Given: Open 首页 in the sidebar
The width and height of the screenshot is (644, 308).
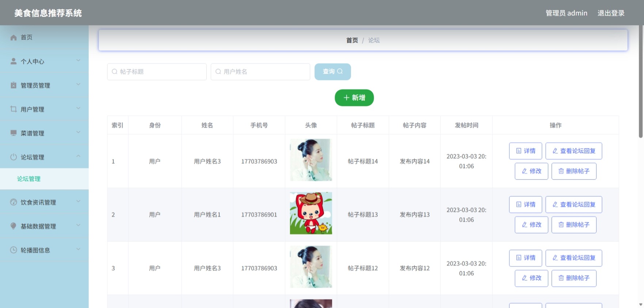Looking at the screenshot, I should tap(44, 37).
